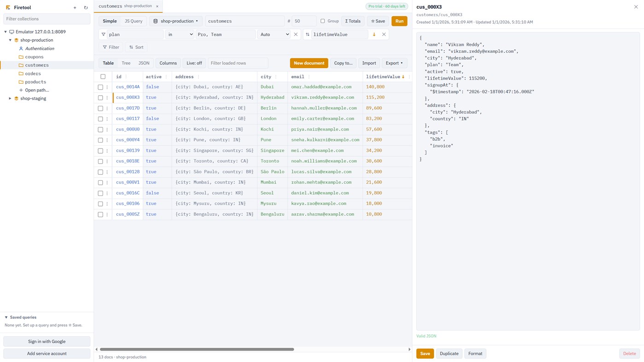Click the Filter collections search field
644x362 pixels.
click(46, 19)
